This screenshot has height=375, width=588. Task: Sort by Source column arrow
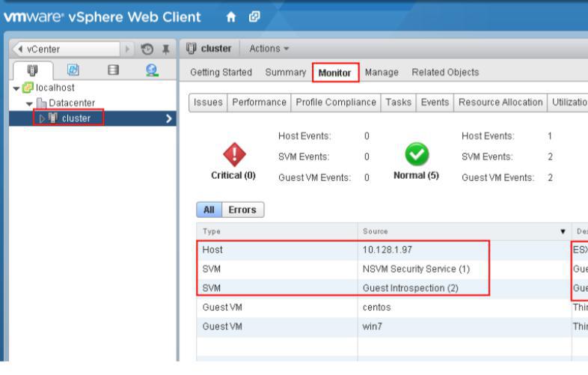click(x=563, y=231)
